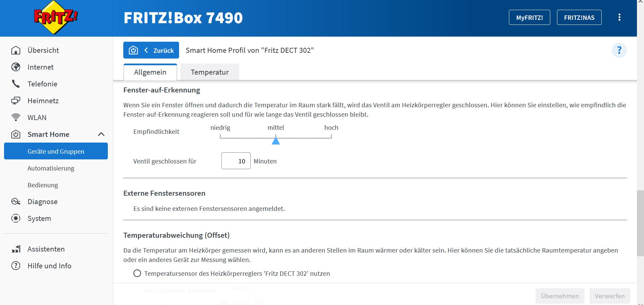Screen dimensions: 644x305
Task: Click the 'Fenster-auf-Erkennung' heading
Action: tap(162, 90)
